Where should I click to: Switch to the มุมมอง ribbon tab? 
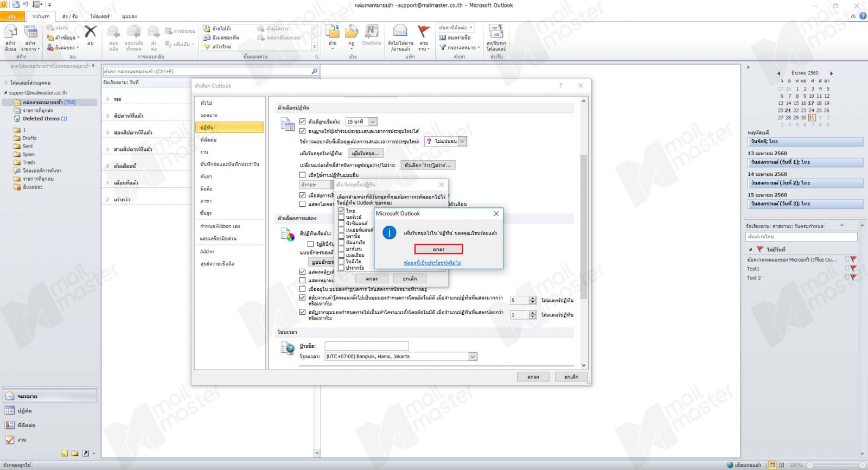[x=129, y=16]
